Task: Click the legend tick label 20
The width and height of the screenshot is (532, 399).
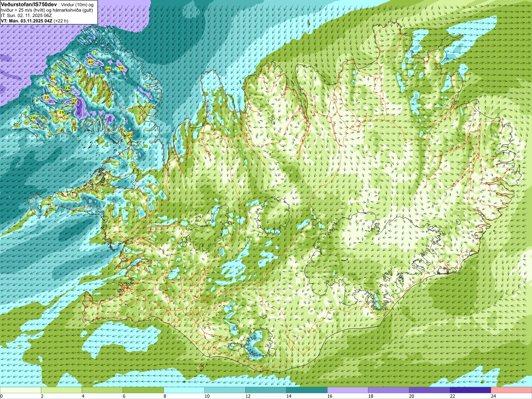Action: pyautogui.click(x=411, y=396)
